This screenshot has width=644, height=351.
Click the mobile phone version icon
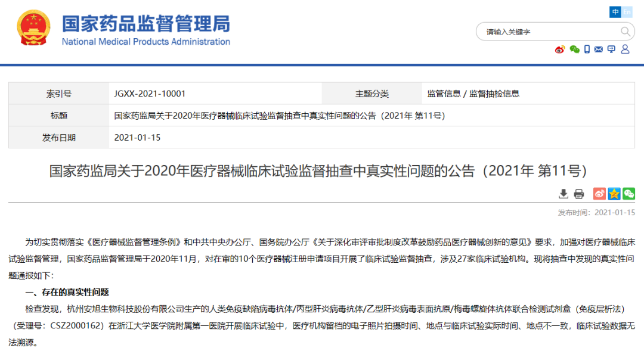(x=587, y=49)
